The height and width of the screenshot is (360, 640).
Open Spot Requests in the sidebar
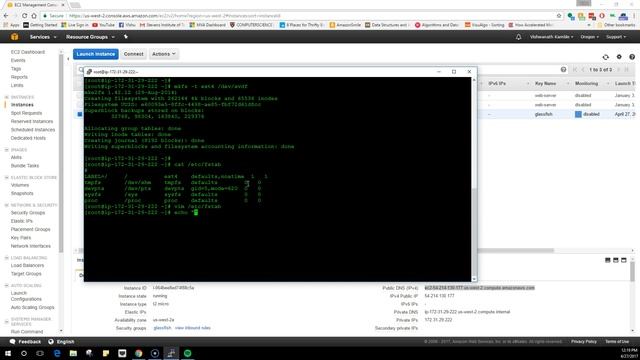(26, 113)
